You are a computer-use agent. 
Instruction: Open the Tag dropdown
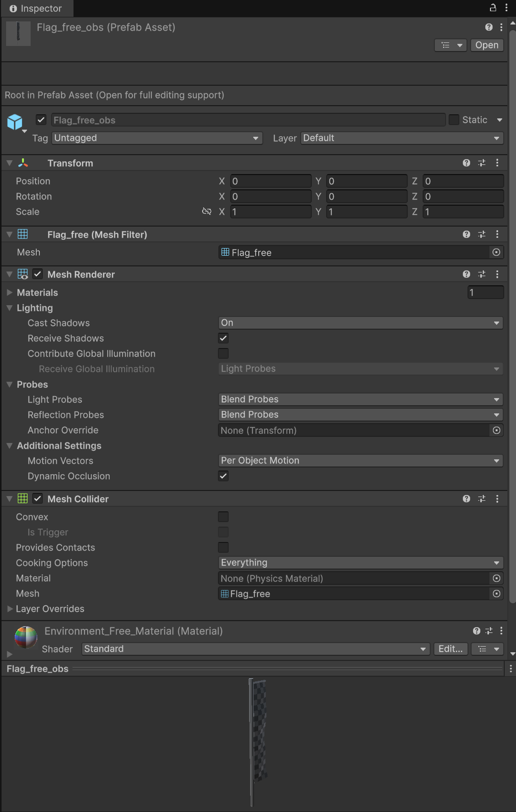click(x=157, y=138)
